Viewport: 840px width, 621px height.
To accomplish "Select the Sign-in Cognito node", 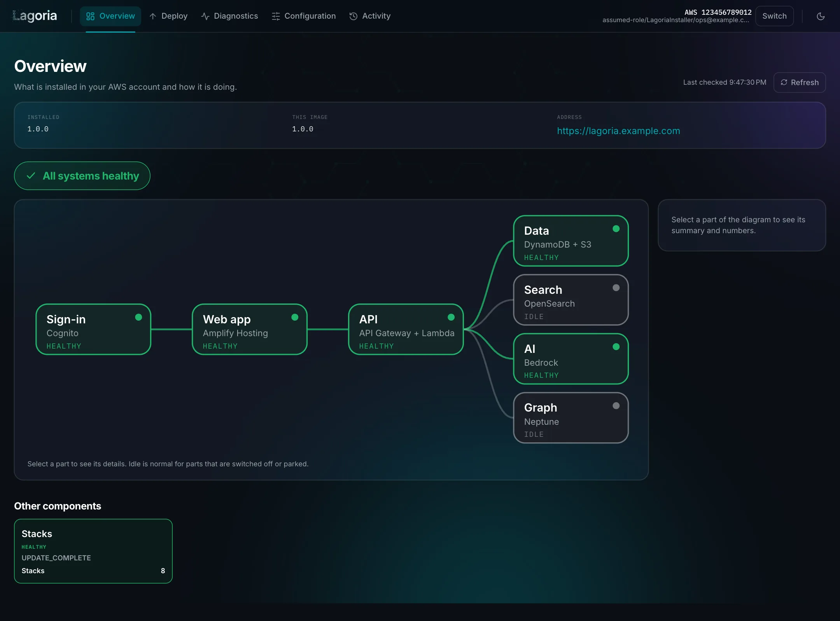I will (x=93, y=329).
